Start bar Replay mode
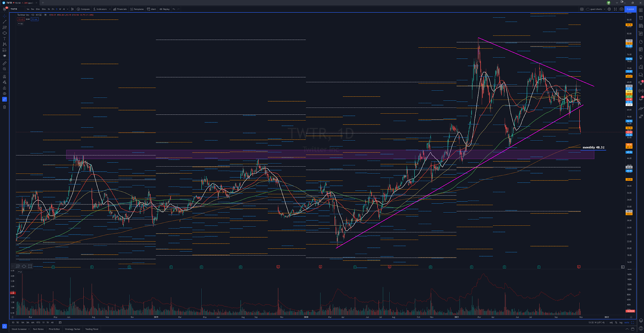The height and width of the screenshot is (333, 644). [165, 9]
